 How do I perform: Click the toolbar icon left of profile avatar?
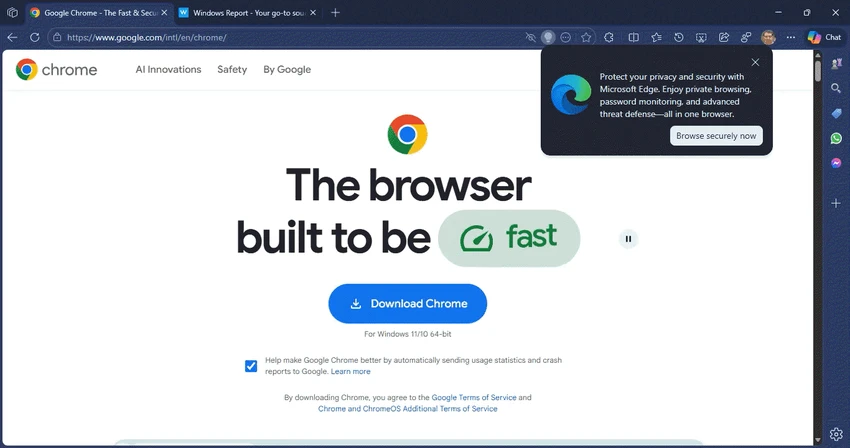click(746, 37)
